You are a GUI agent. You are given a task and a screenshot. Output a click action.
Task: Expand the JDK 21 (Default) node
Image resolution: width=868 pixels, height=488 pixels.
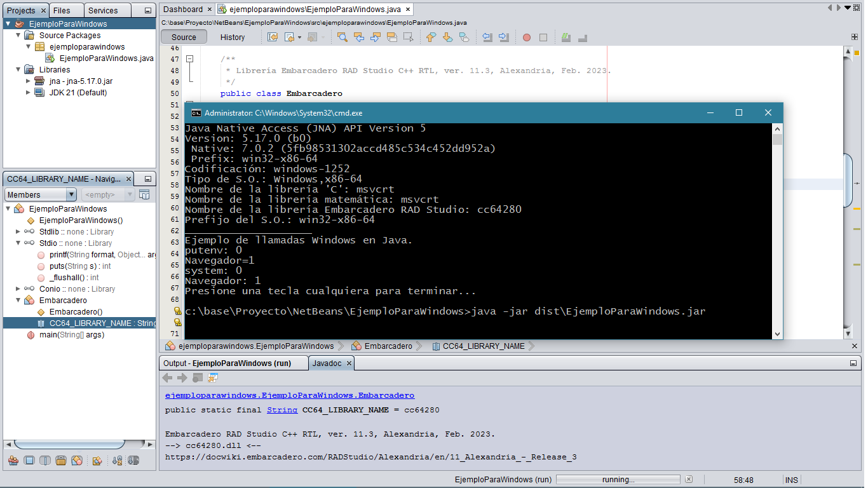(28, 92)
